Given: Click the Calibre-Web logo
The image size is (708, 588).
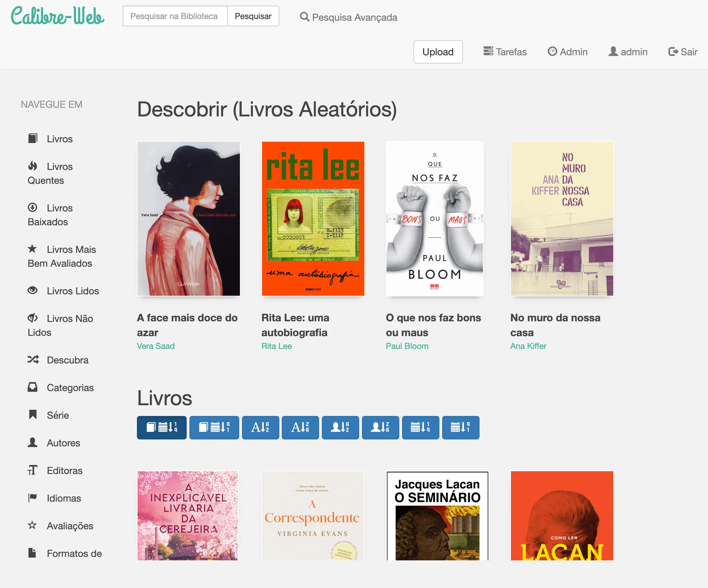Looking at the screenshot, I should pyautogui.click(x=57, y=16).
